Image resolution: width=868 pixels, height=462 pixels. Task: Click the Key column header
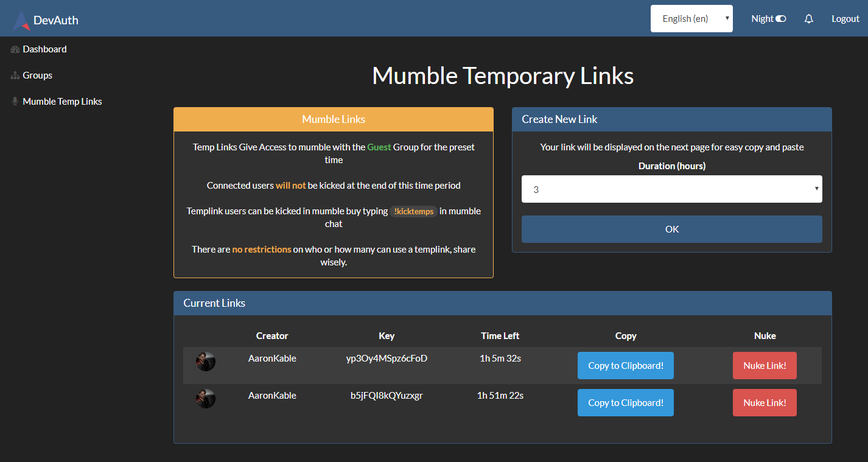[387, 336]
